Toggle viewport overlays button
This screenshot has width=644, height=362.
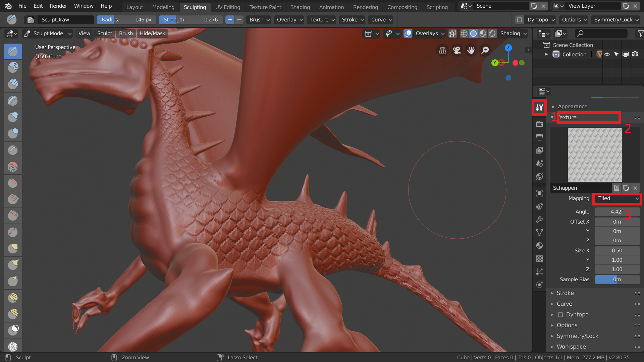click(408, 34)
